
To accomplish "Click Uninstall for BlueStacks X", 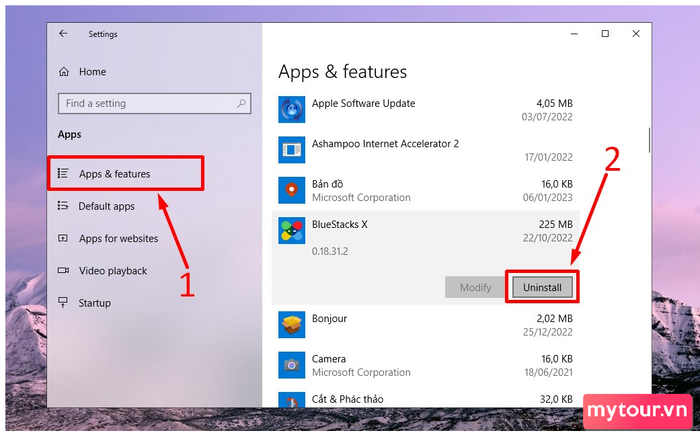I will (x=542, y=288).
